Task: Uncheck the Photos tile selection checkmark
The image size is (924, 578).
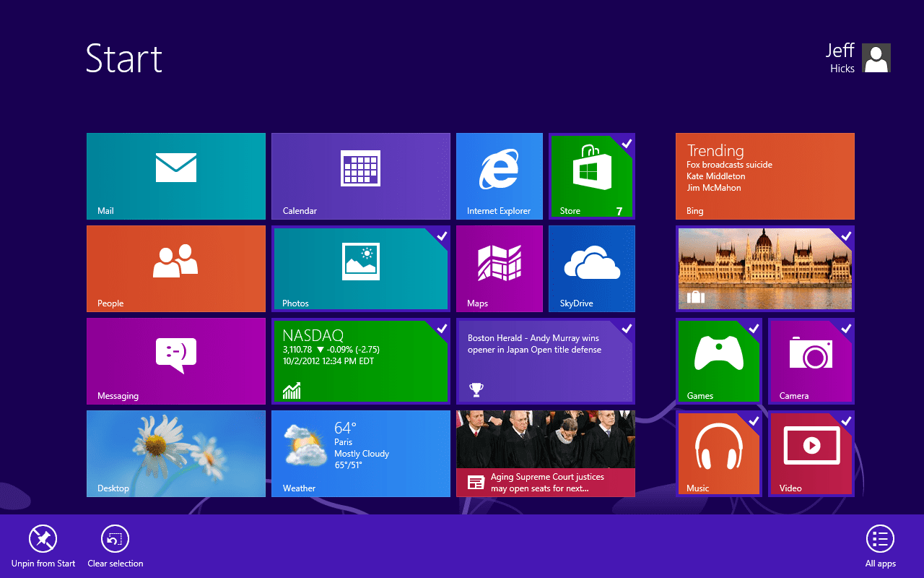Action: pos(442,236)
